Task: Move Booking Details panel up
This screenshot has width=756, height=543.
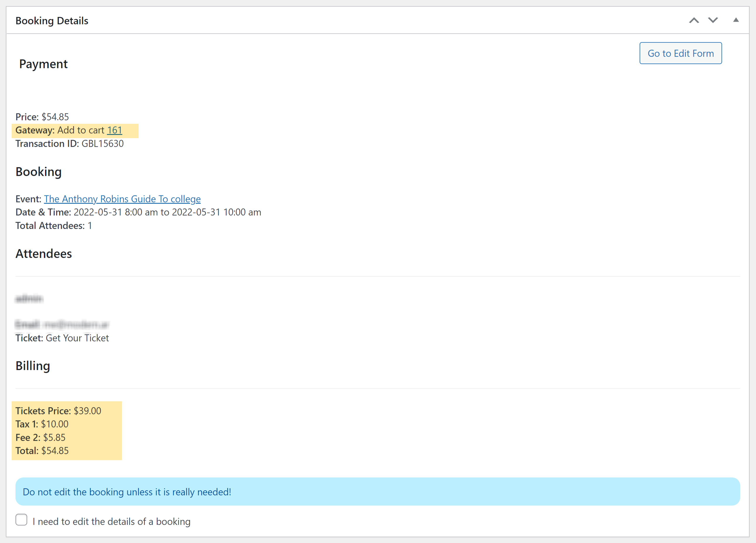Action: coord(694,21)
